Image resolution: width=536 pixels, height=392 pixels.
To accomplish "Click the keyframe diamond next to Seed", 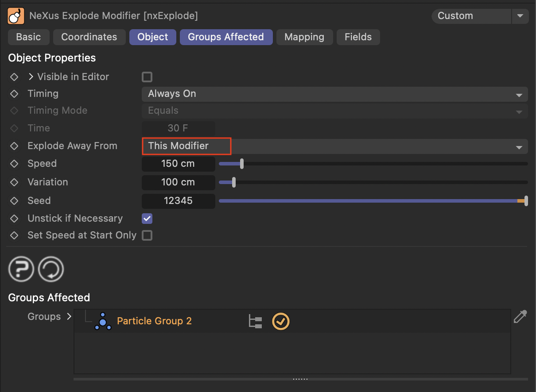I will pos(14,201).
